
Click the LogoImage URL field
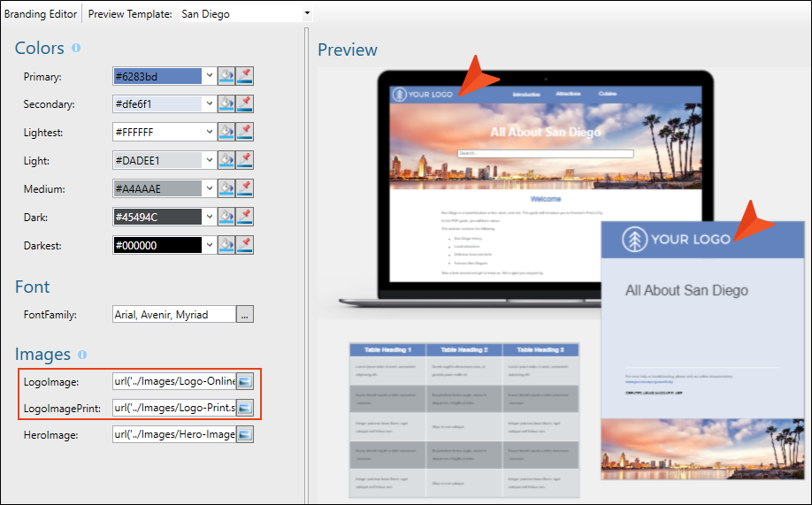point(174,381)
